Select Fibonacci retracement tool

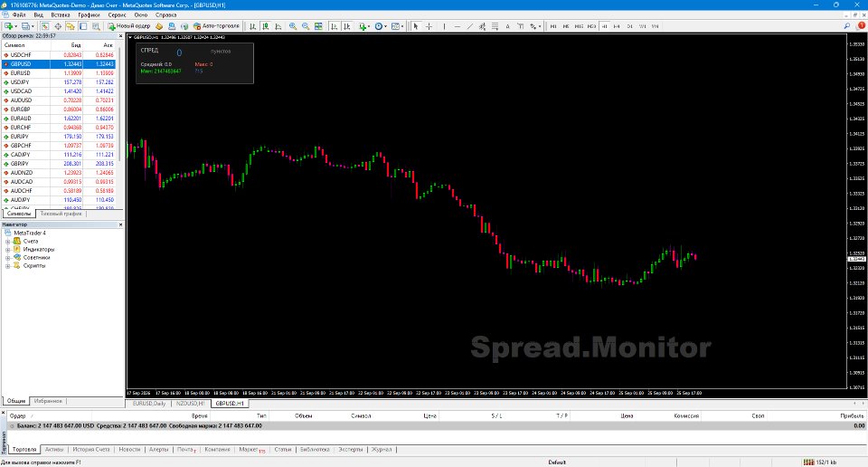pyautogui.click(x=495, y=26)
